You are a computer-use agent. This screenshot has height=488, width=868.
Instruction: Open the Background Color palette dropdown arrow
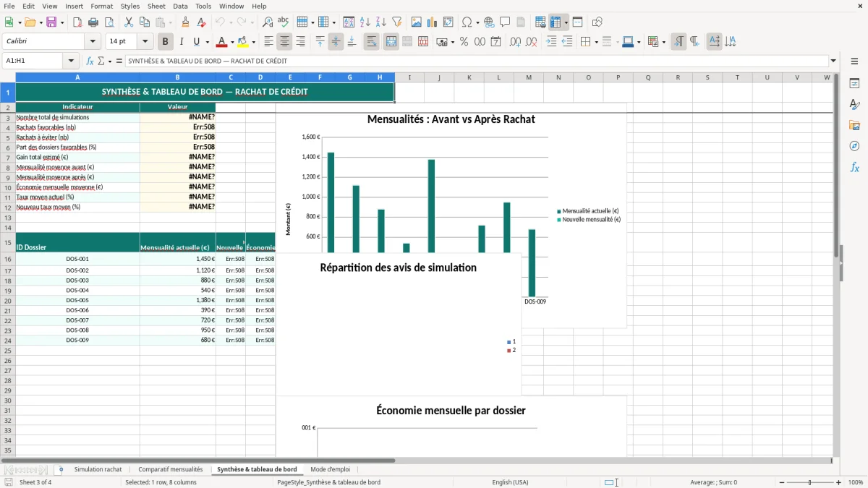point(254,42)
